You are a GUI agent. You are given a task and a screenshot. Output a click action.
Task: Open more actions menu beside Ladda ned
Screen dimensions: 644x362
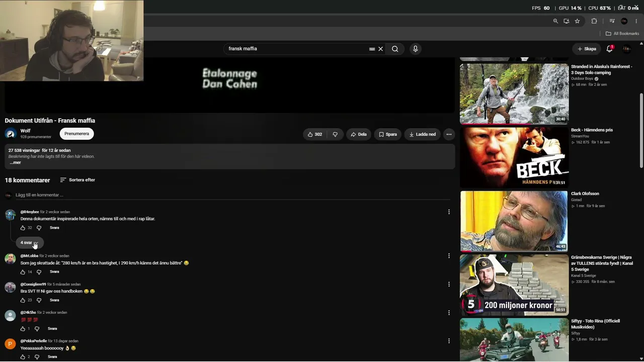[x=449, y=134]
